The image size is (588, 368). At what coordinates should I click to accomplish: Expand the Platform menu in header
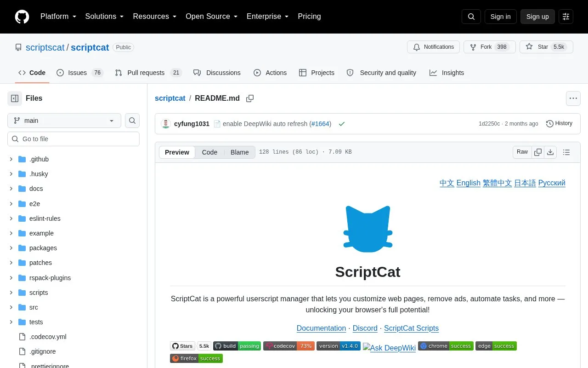[58, 17]
